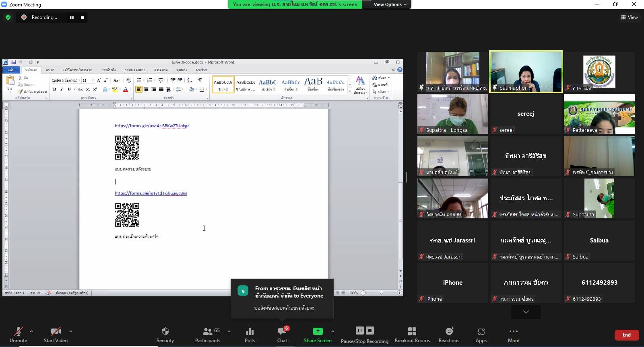The height and width of the screenshot is (347, 644).
Task: Toggle Underline formatting in Word
Action: 69,89
